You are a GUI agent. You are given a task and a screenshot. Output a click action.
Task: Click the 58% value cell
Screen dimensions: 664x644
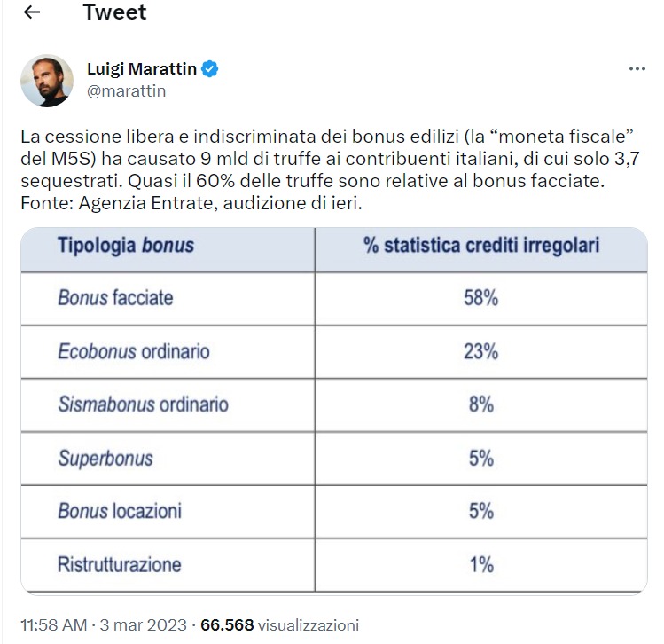point(481,298)
